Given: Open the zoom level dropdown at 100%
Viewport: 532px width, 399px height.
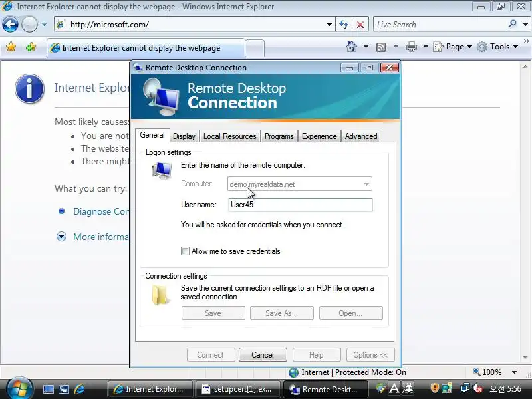Looking at the screenshot, I should (514, 372).
